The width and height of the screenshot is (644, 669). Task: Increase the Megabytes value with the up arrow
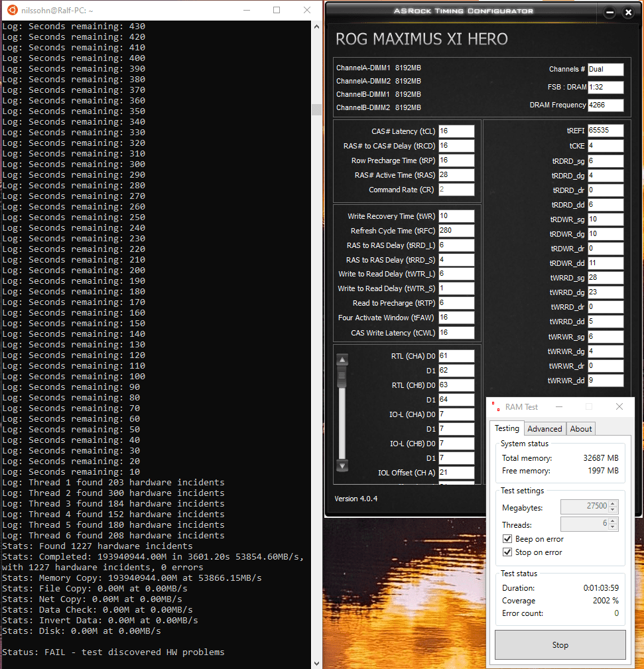[613, 503]
